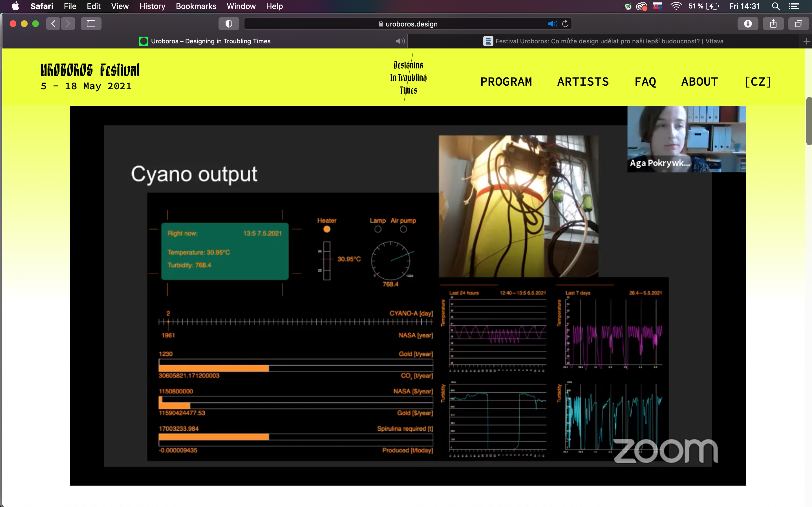The image size is (812, 507).
Task: Open the Safari downloads button
Action: (748, 24)
